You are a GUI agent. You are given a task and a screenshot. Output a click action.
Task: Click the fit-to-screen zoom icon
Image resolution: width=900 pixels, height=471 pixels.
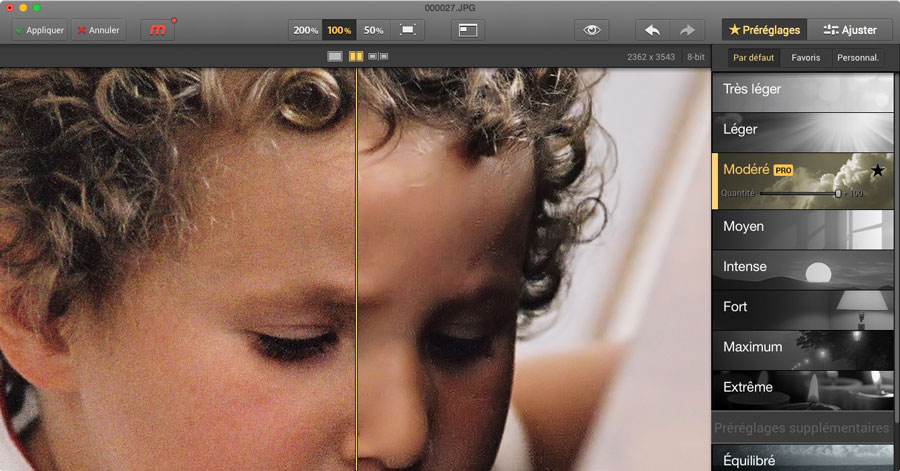408,30
